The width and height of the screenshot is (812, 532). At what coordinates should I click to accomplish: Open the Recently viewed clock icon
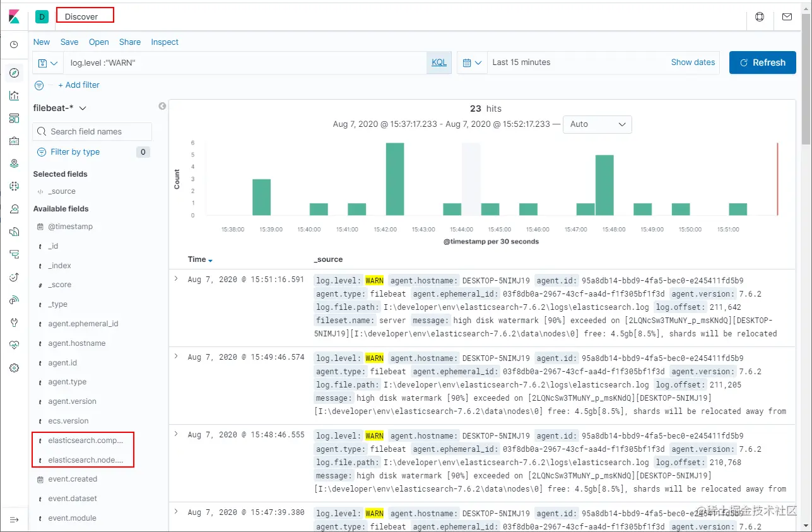[14, 45]
